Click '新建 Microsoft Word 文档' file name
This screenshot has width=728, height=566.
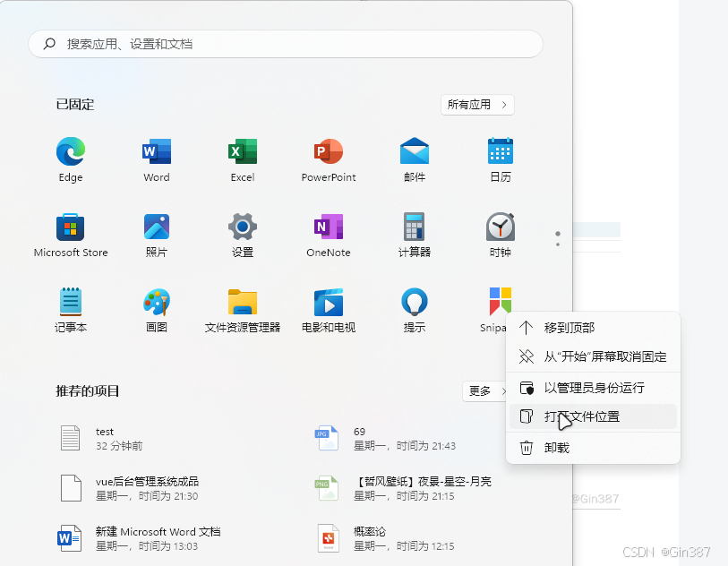(x=158, y=532)
